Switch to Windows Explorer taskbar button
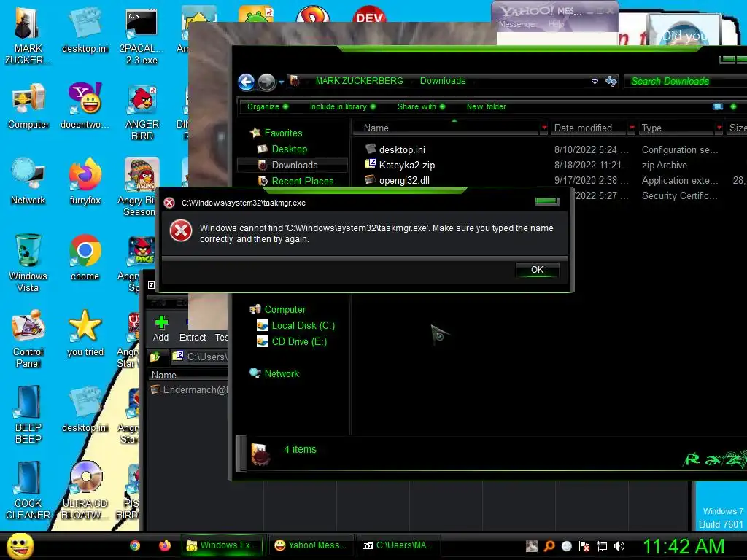 click(x=223, y=545)
